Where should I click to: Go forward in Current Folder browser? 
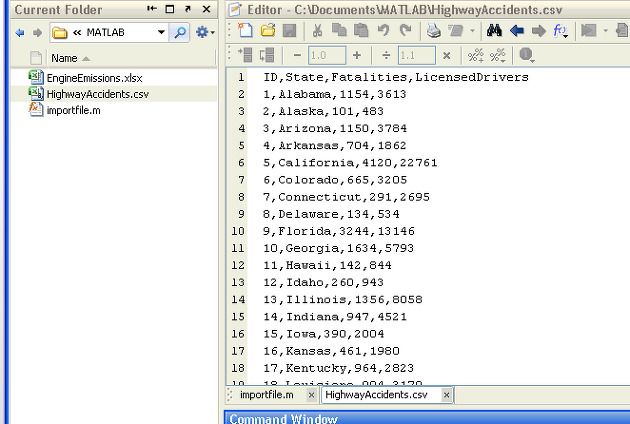pyautogui.click(x=37, y=33)
